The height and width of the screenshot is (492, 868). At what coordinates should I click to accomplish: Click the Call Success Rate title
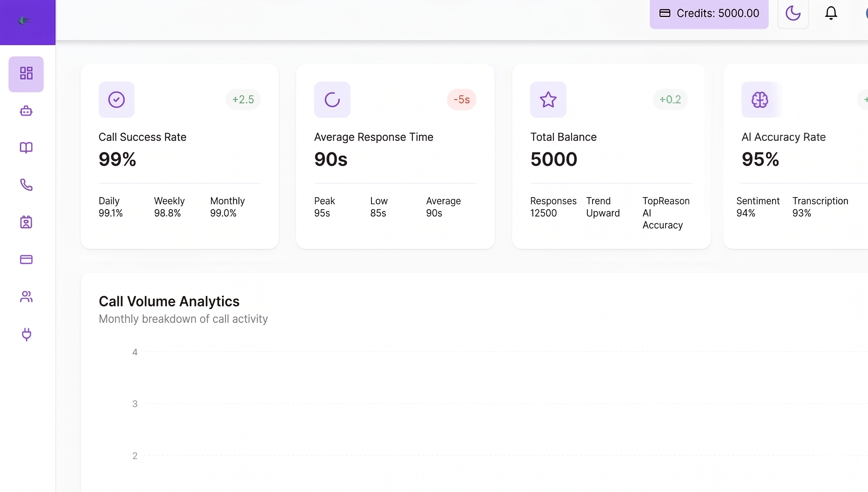coord(142,137)
